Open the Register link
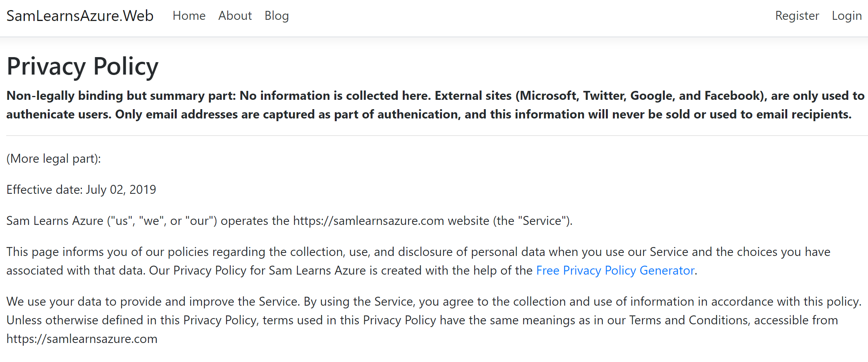The height and width of the screenshot is (362, 868). (x=797, y=16)
